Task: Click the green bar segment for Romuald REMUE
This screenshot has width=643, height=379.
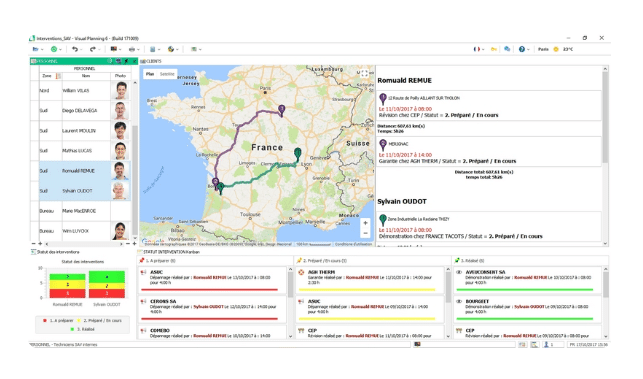Action: [67, 277]
